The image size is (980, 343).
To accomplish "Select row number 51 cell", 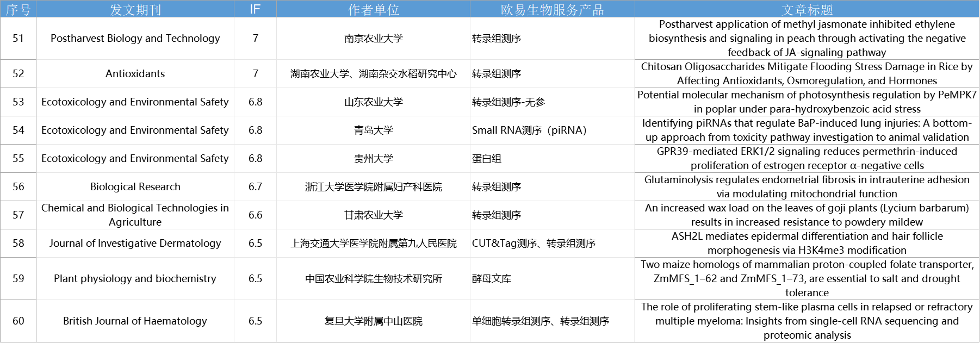I will [18, 39].
